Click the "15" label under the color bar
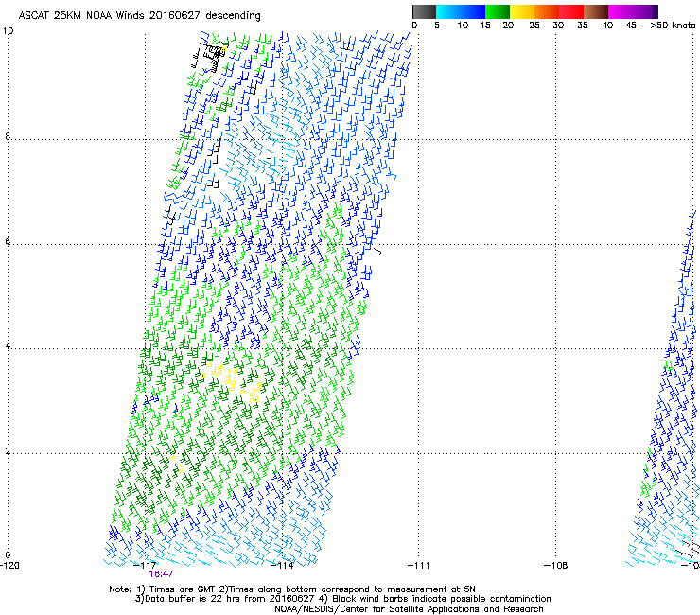The image size is (700, 615). [x=485, y=25]
